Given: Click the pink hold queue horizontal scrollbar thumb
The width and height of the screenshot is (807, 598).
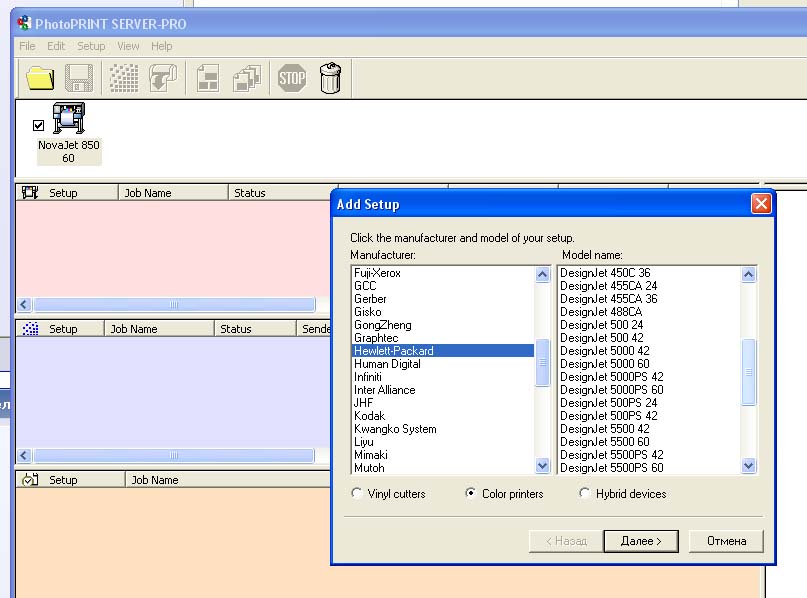Looking at the screenshot, I should coord(174,304).
